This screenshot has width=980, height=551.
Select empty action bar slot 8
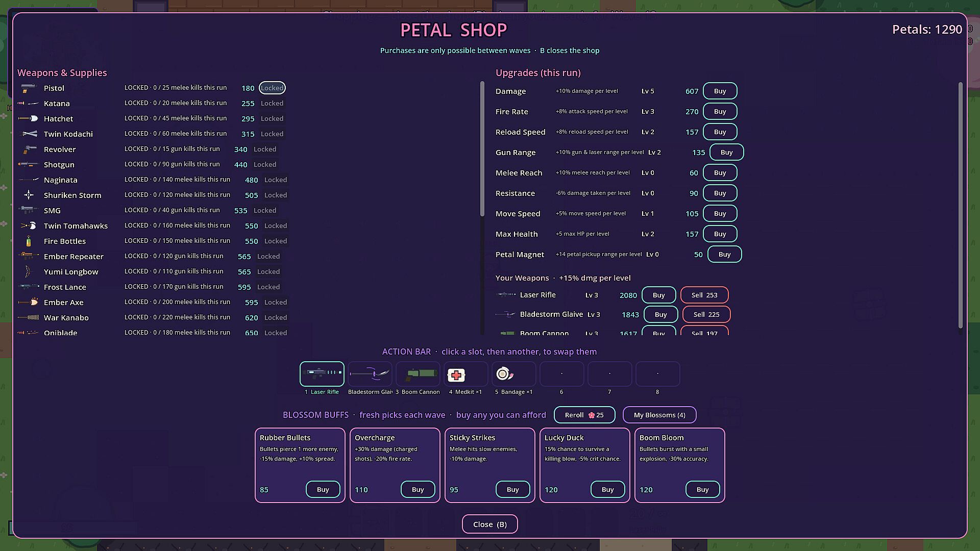658,374
